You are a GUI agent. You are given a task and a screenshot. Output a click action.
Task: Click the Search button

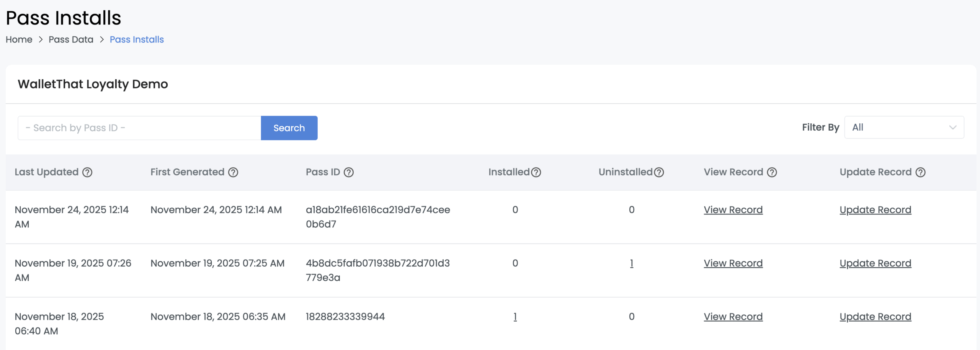pyautogui.click(x=289, y=128)
